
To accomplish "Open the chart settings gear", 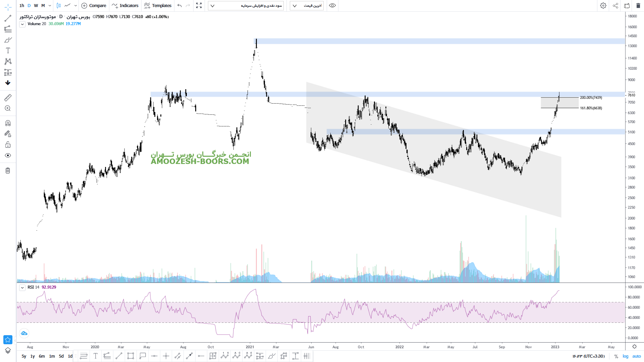I will (x=603, y=6).
